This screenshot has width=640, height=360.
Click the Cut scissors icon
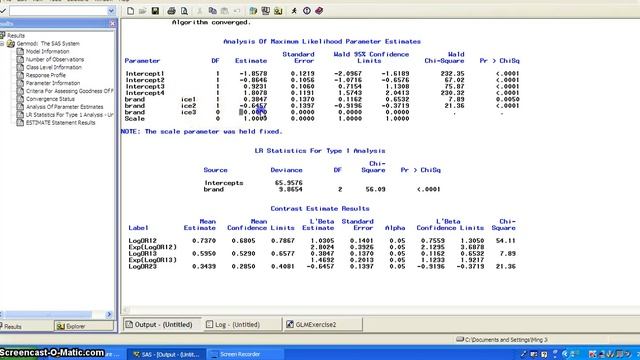200,11
